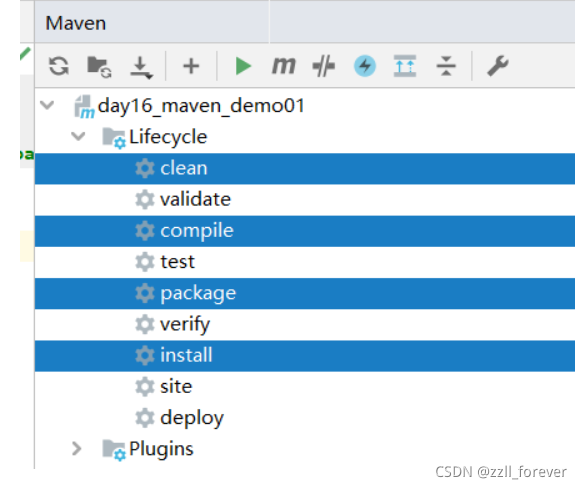The image size is (582, 489).
Task: Open Maven settings wrench icon
Action: tap(497, 66)
